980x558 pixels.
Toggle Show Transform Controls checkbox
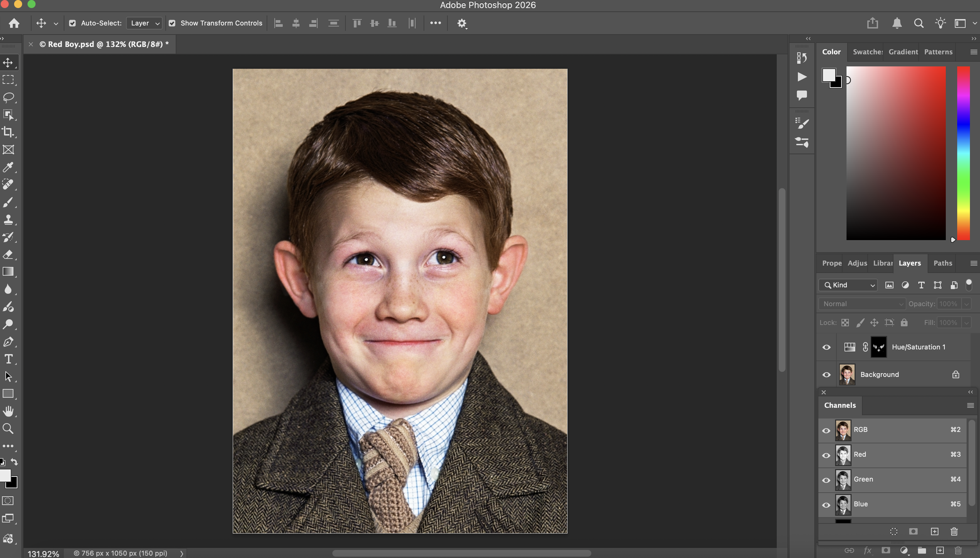(x=172, y=23)
